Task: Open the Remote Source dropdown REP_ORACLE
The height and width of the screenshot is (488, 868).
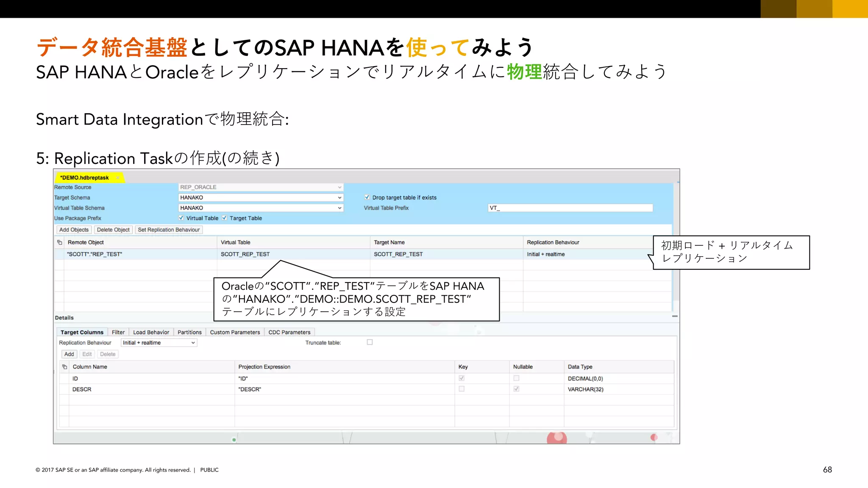Action: [261, 187]
